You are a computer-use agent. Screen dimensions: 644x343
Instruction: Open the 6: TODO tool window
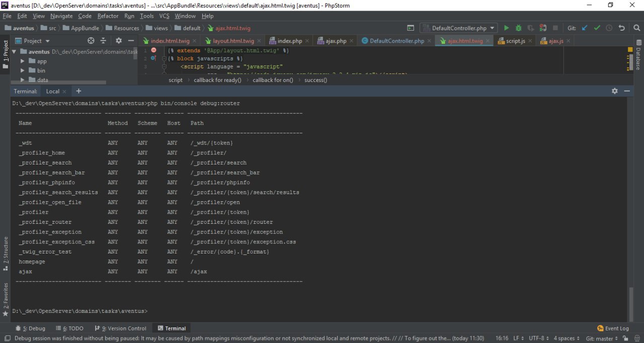69,328
